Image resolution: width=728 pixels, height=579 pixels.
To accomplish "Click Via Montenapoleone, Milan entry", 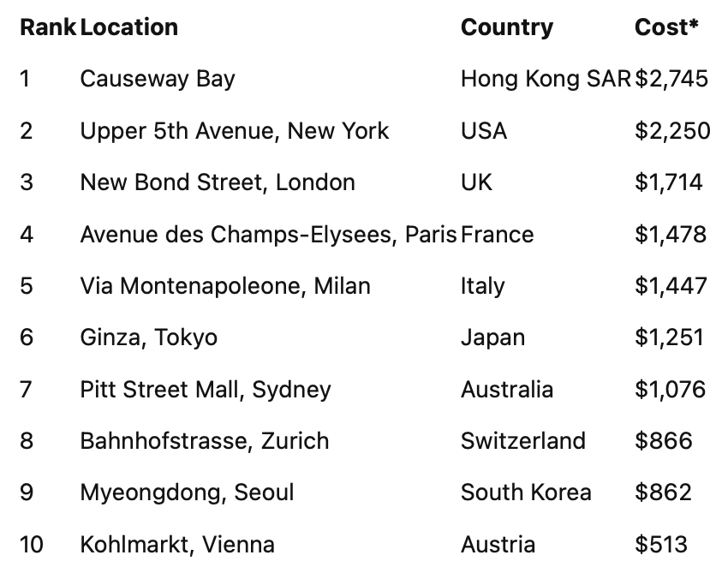I will 225,286.
